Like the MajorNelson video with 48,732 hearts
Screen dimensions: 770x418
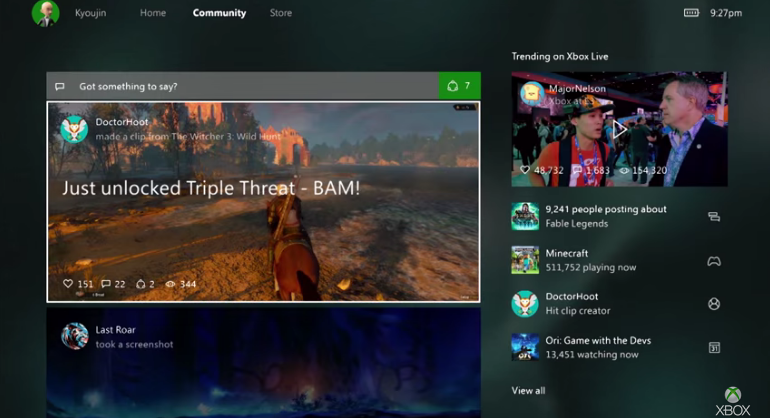[525, 170]
